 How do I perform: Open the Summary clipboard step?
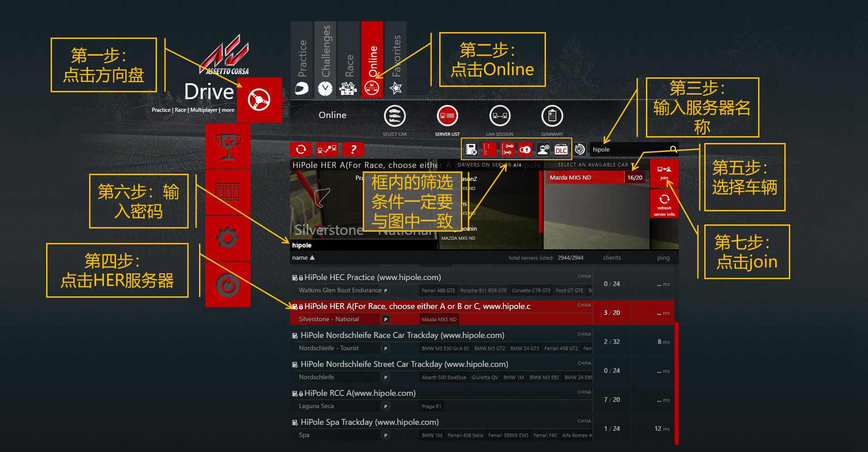552,116
